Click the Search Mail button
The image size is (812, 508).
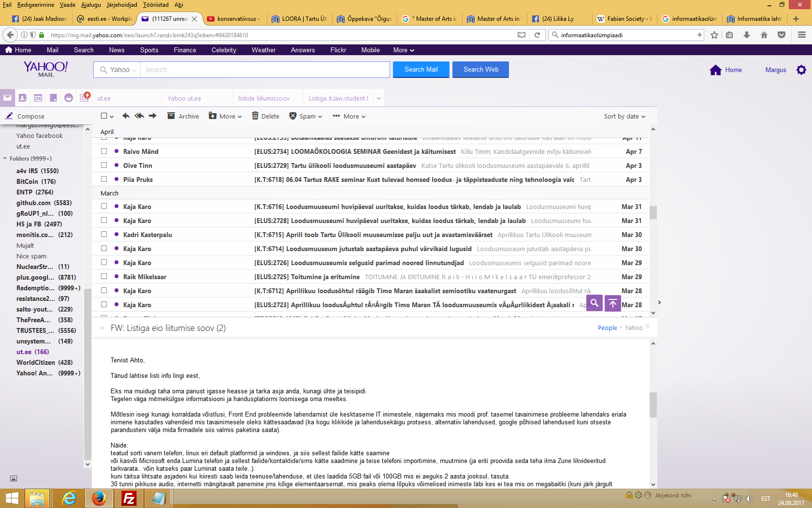click(421, 70)
